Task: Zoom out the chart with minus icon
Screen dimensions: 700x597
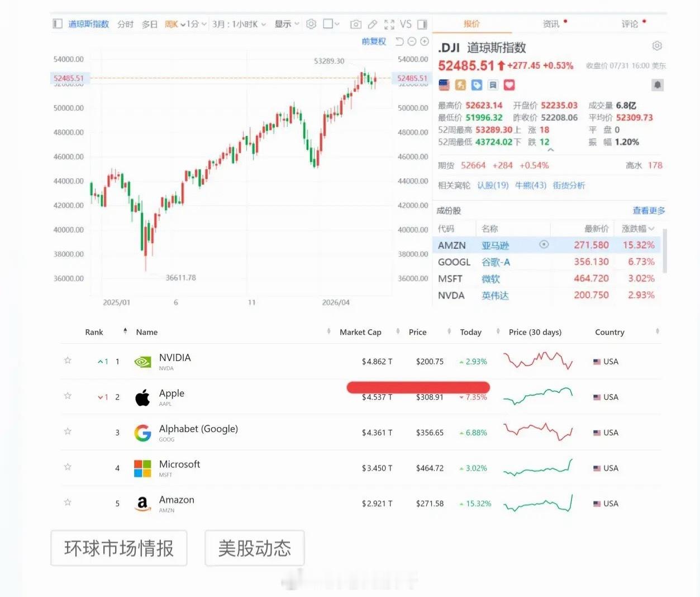Action: 412,41
